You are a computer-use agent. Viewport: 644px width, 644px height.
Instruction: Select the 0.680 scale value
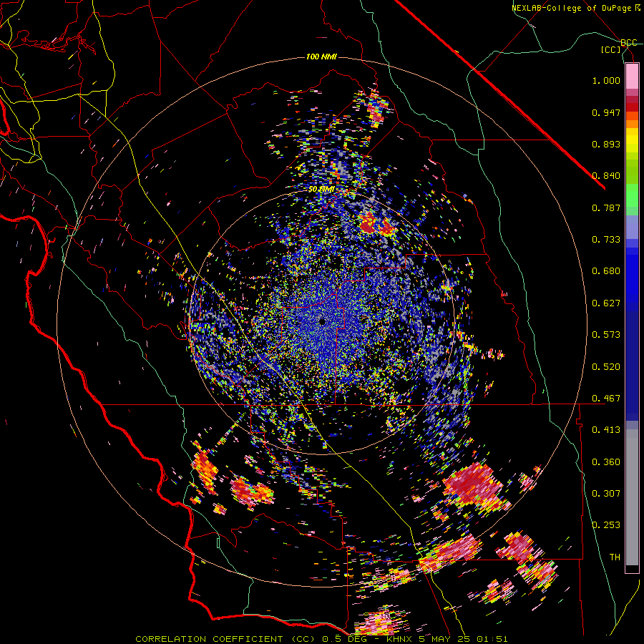point(606,271)
